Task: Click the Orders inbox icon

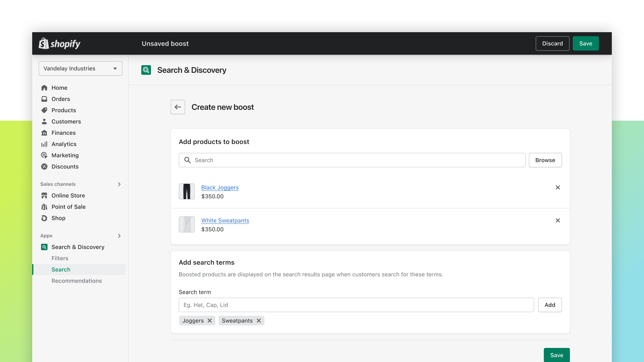Action: [44, 99]
